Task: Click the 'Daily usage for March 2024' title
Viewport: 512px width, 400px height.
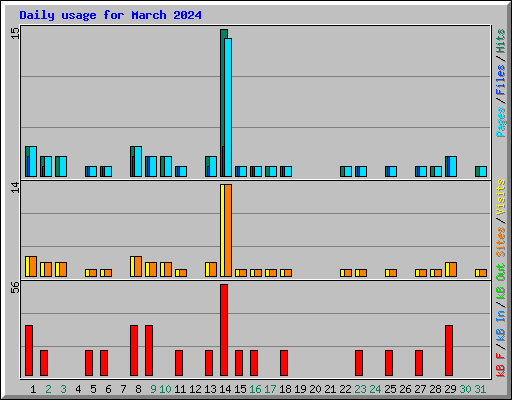Action: (x=110, y=15)
